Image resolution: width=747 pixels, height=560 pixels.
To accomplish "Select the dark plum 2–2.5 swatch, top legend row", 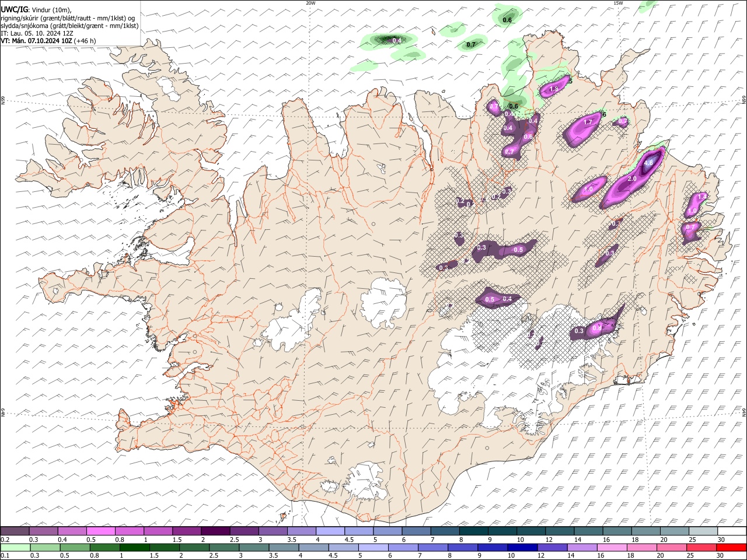I will click(215, 531).
